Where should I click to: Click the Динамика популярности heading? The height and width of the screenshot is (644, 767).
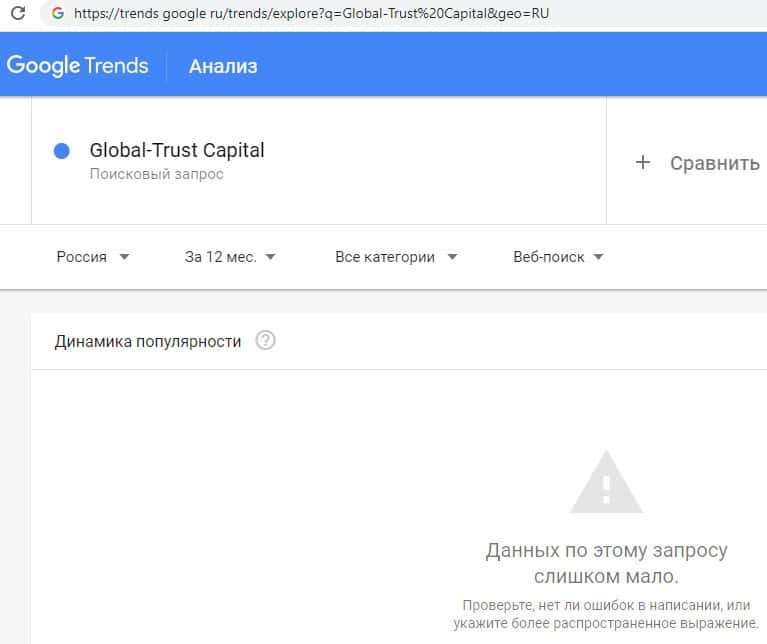[x=148, y=341]
